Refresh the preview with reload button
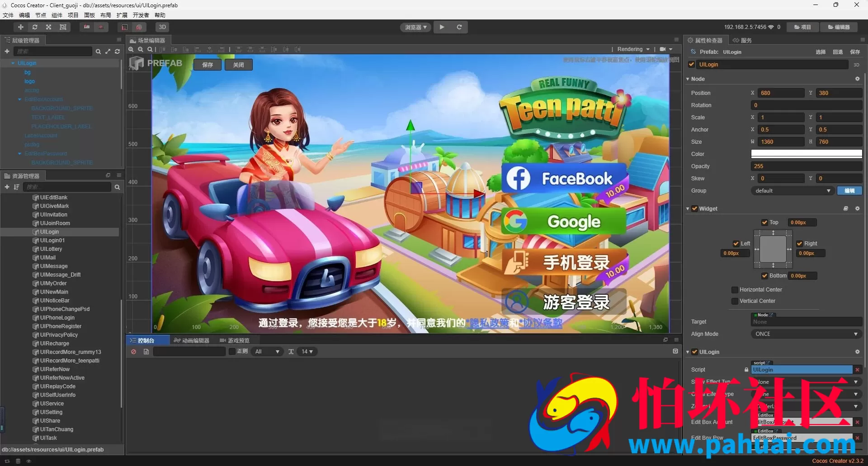The image size is (868, 466). 459,27
